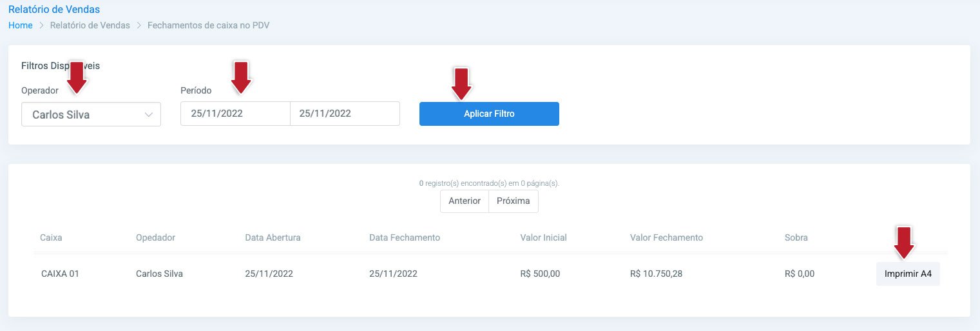
Task: Go to previous page with Anterior
Action: click(465, 201)
